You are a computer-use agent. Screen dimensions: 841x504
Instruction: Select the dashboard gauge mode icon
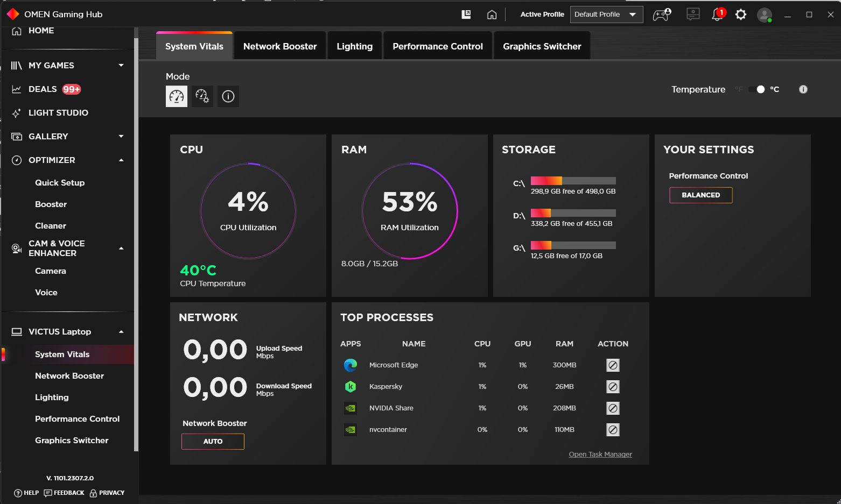(x=177, y=96)
